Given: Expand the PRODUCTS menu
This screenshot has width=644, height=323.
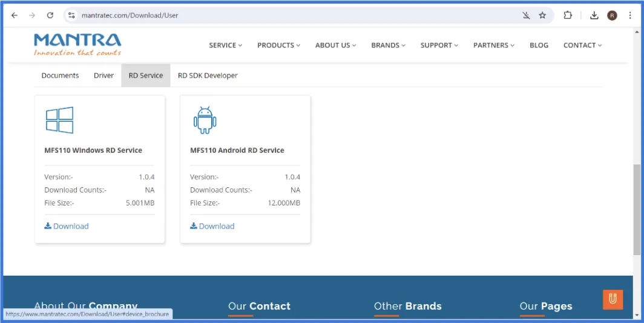Looking at the screenshot, I should pos(279,45).
